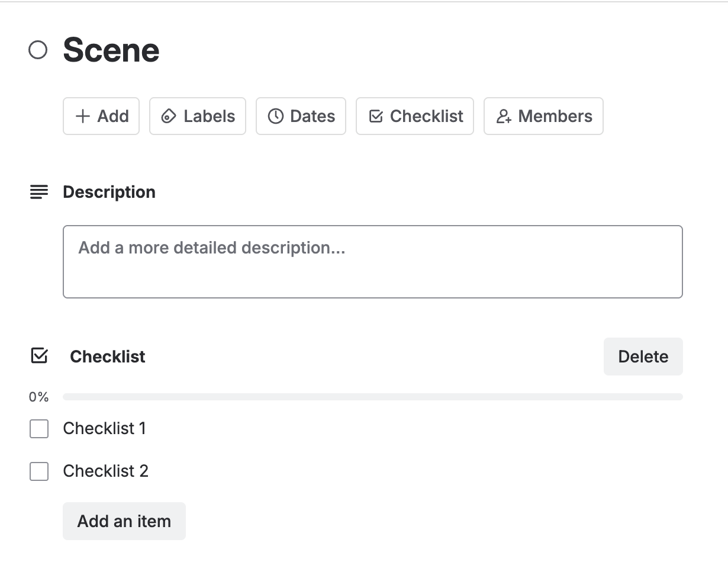
Task: Click the 0% progress label
Action: point(38,397)
